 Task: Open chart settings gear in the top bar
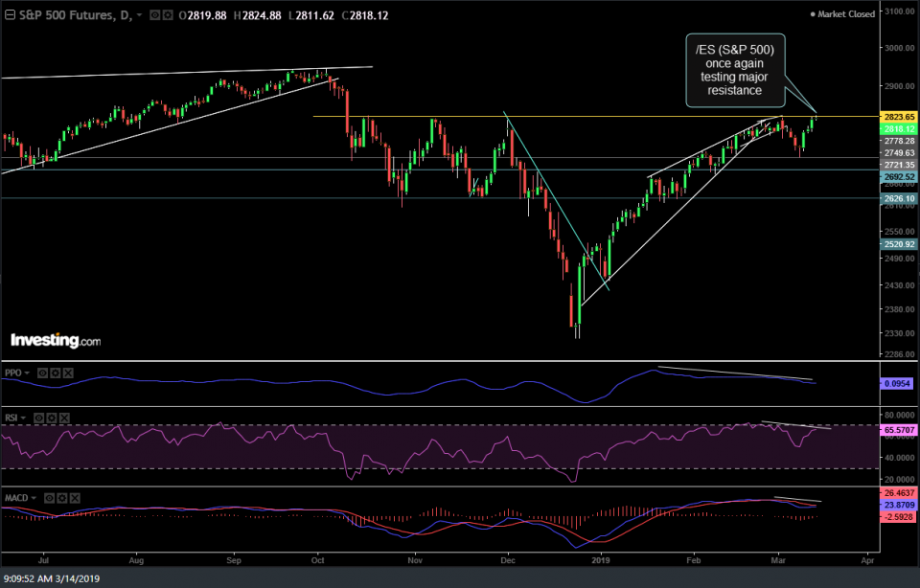(x=166, y=14)
